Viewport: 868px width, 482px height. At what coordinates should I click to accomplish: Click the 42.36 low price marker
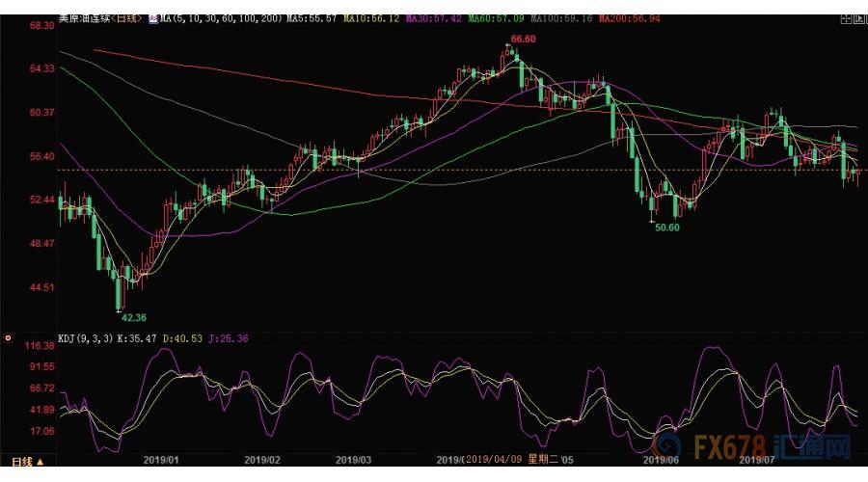click(x=134, y=316)
